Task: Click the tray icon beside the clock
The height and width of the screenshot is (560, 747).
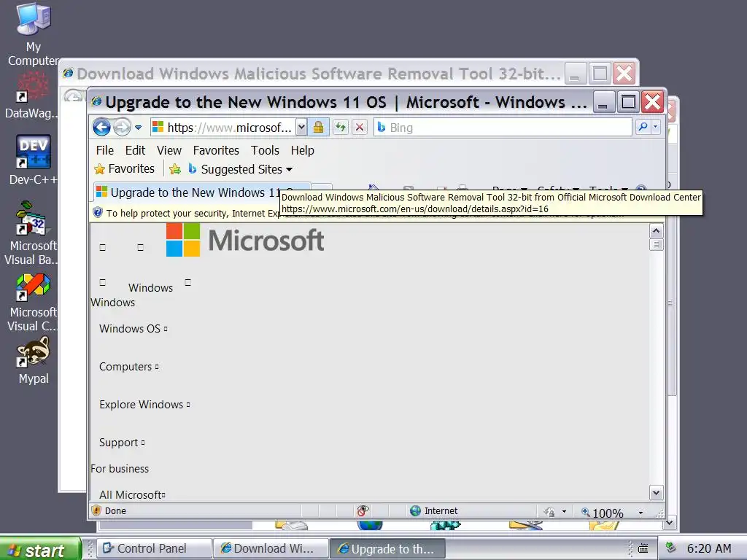Action: click(671, 548)
